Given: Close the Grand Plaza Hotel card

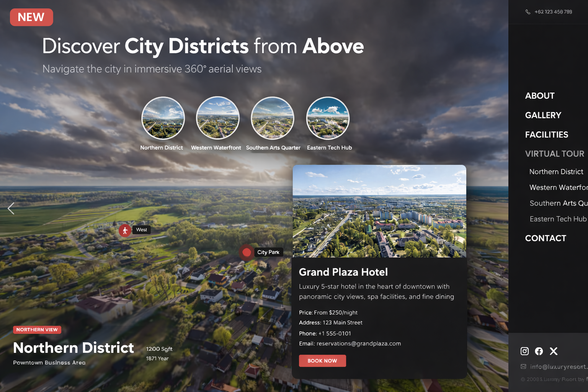Looking at the screenshot, I should 459,180.
